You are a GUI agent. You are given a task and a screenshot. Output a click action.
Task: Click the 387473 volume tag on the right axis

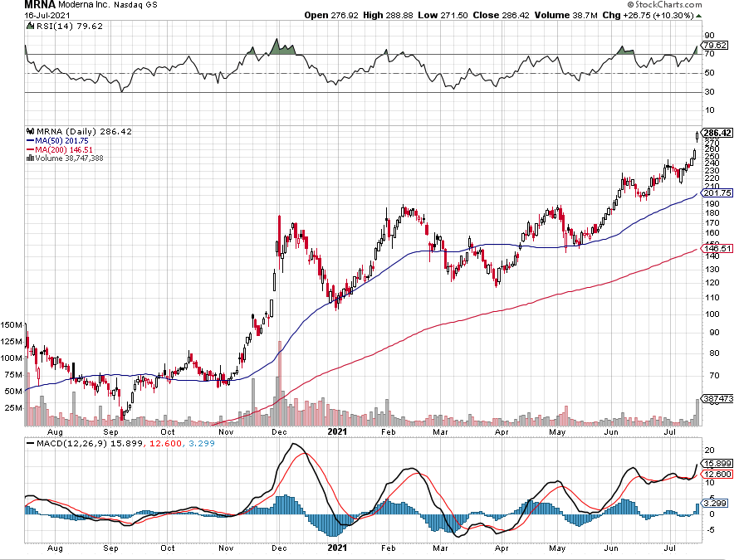717,398
